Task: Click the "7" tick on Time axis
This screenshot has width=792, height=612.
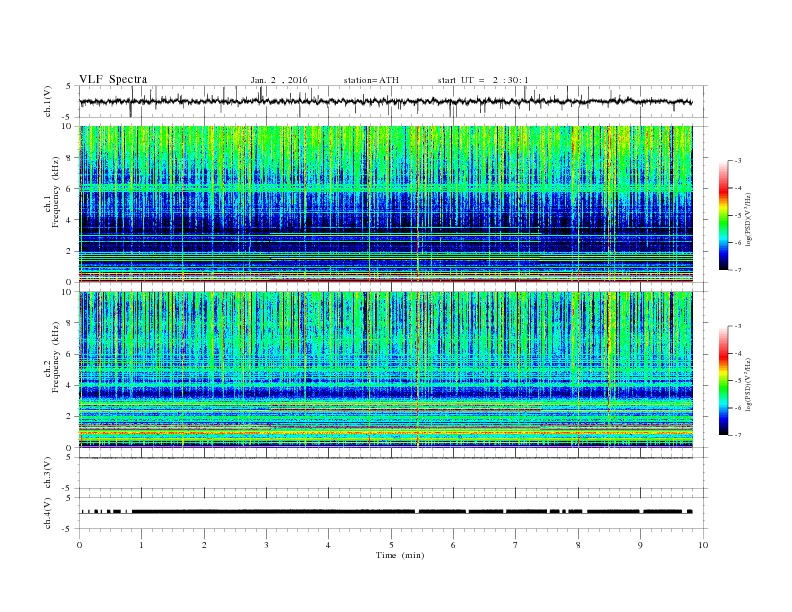Action: click(516, 545)
